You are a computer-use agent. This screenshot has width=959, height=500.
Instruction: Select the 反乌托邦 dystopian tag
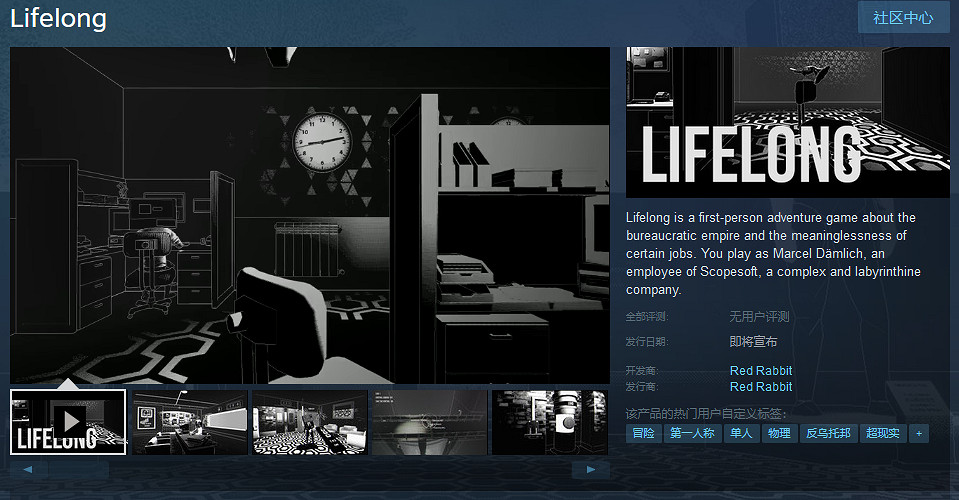point(828,433)
